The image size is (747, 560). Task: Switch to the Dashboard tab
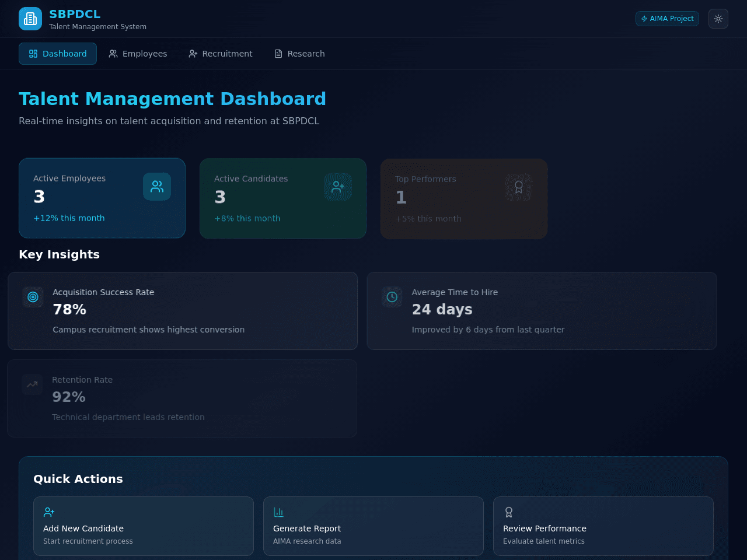[x=58, y=54]
